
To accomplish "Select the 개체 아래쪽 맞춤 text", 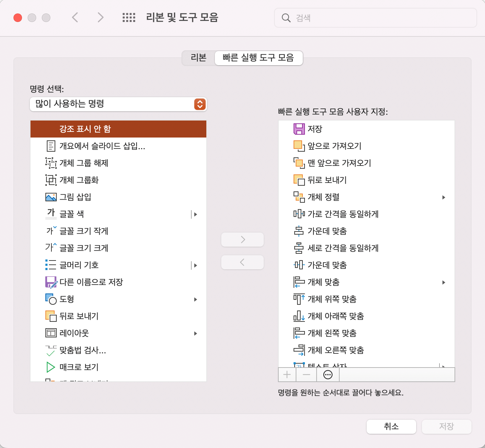I will [336, 316].
